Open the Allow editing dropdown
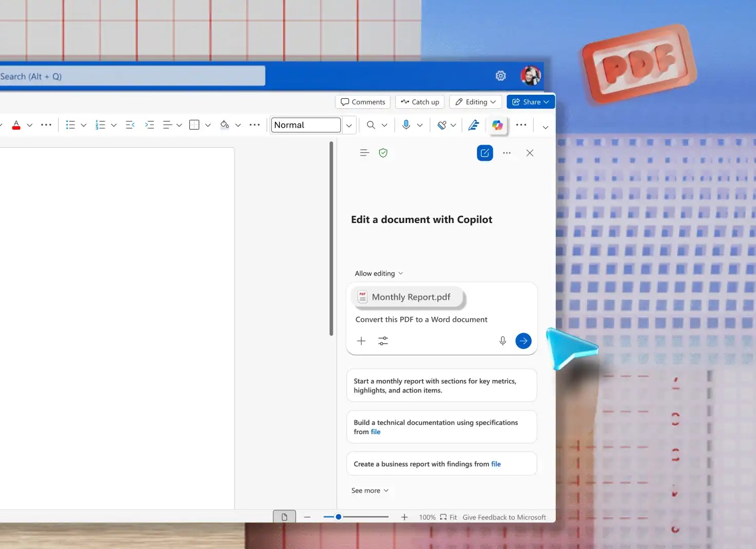The width and height of the screenshot is (756, 549). click(x=379, y=273)
